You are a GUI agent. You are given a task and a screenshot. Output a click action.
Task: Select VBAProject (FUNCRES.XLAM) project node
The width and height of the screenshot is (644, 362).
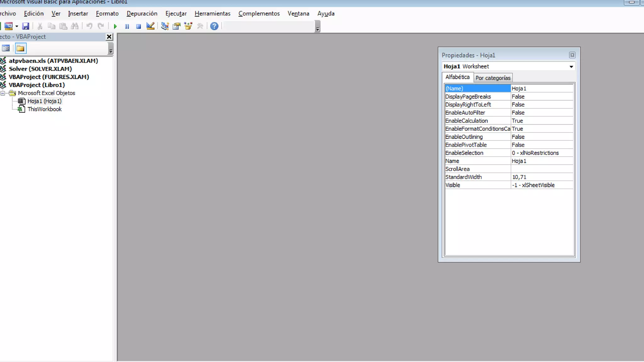49,77
